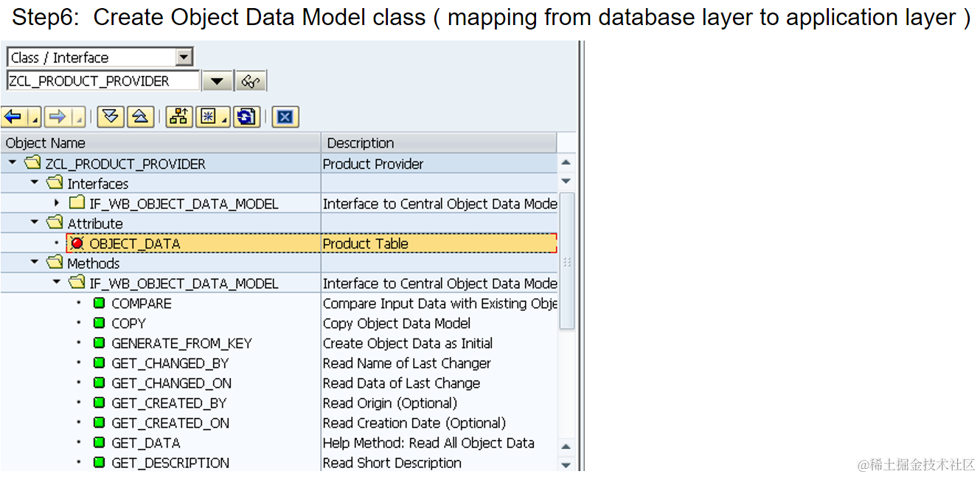980x477 pixels.
Task: Select the COMPARE method entry
Action: click(141, 304)
